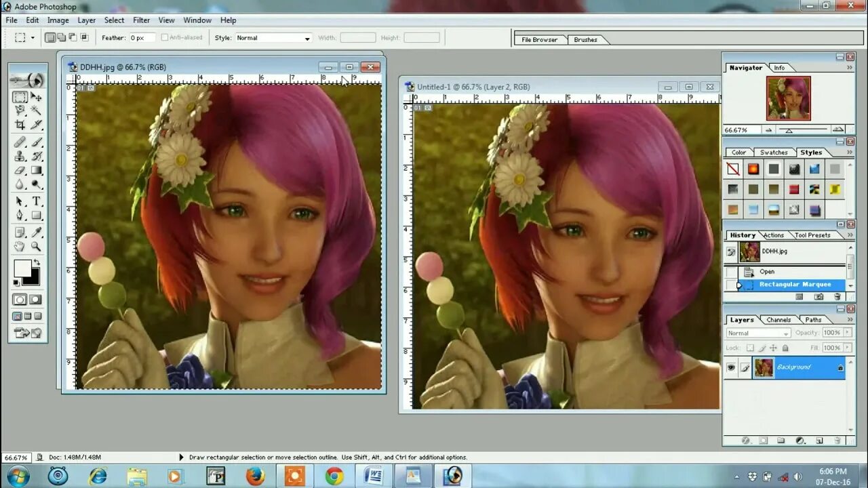
Task: Open Styles panel options menu
Action: point(850,152)
